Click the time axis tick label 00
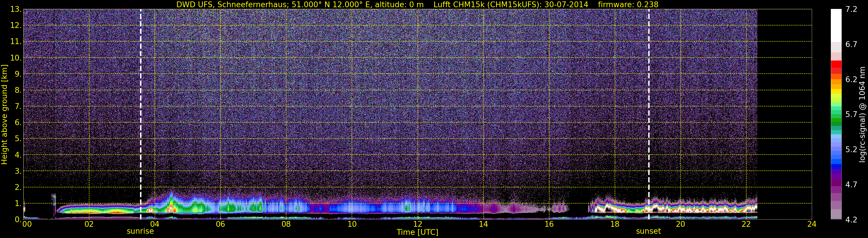 tap(27, 224)
